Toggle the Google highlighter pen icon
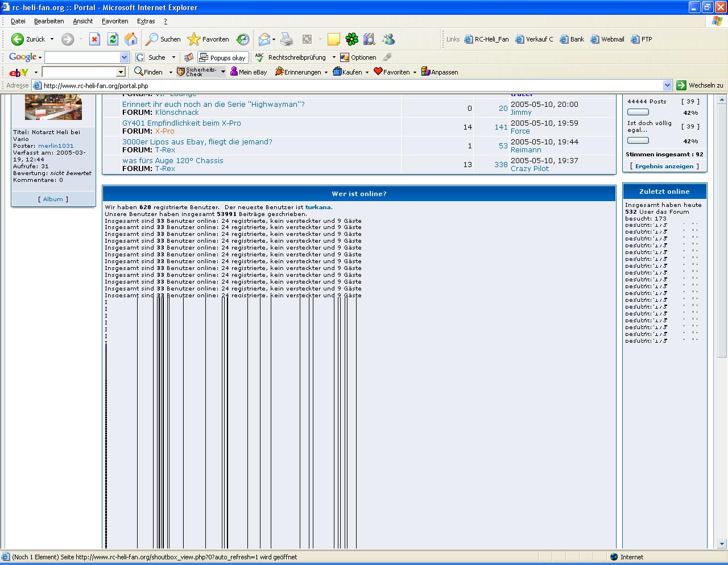The image size is (728, 565). tap(387, 57)
